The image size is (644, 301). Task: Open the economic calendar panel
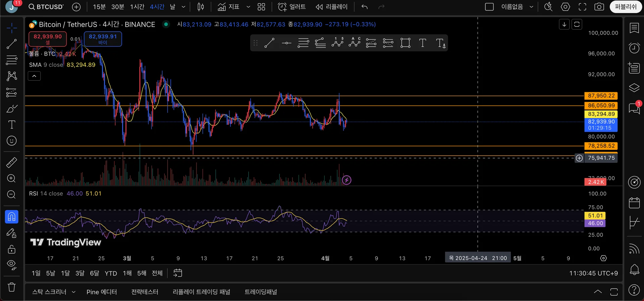pyautogui.click(x=634, y=203)
